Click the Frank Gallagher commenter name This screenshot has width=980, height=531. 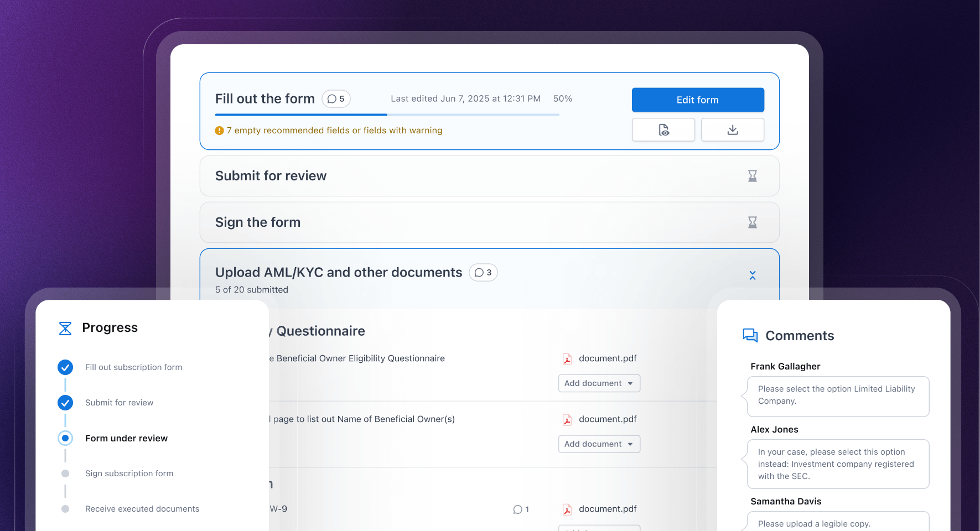coord(785,366)
